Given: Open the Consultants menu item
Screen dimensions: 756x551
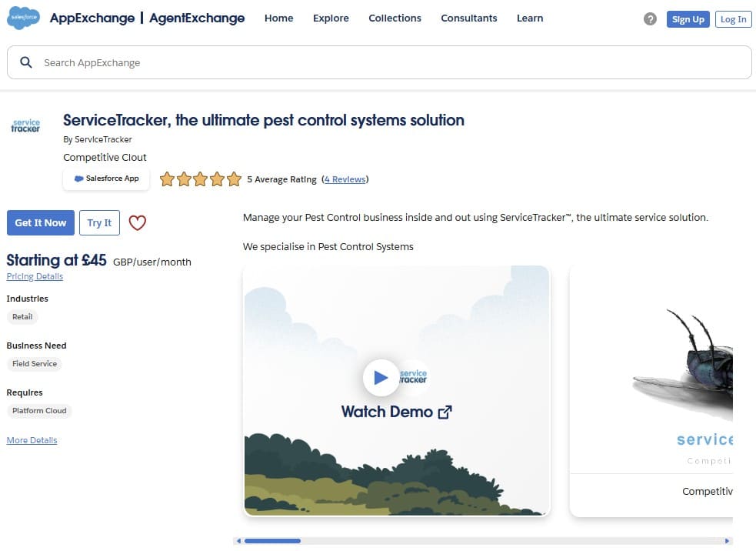Looking at the screenshot, I should coord(468,18).
